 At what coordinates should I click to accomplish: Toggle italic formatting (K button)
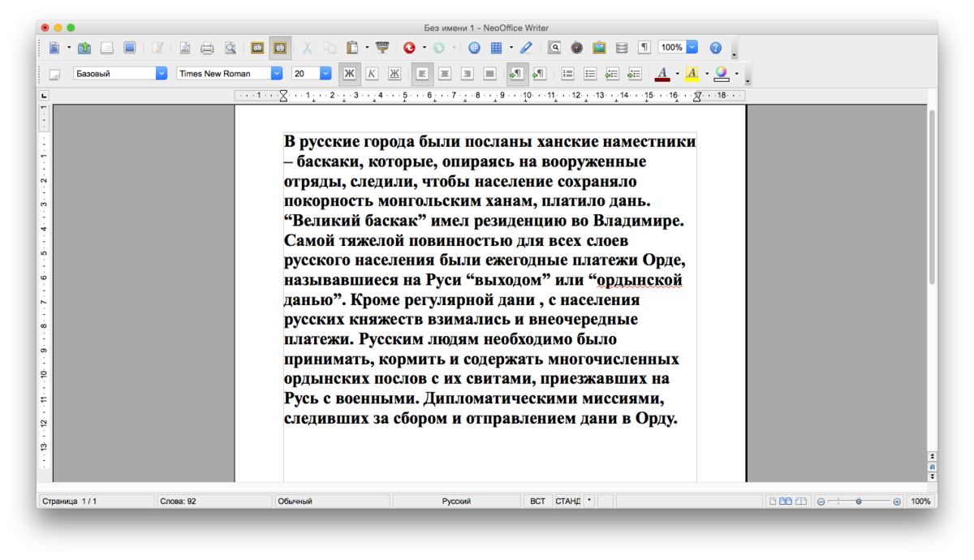[372, 74]
